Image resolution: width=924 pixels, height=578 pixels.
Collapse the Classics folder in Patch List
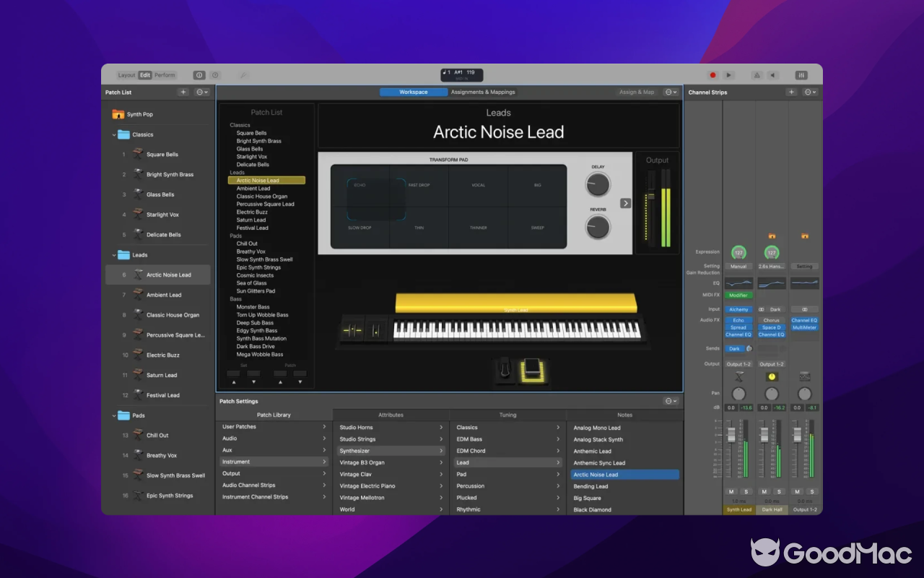114,134
